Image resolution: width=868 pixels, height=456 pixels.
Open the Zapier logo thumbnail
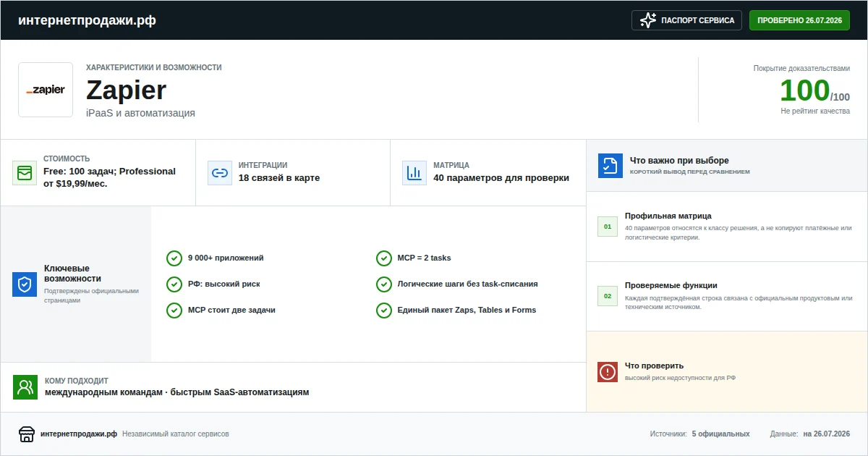pos(46,90)
